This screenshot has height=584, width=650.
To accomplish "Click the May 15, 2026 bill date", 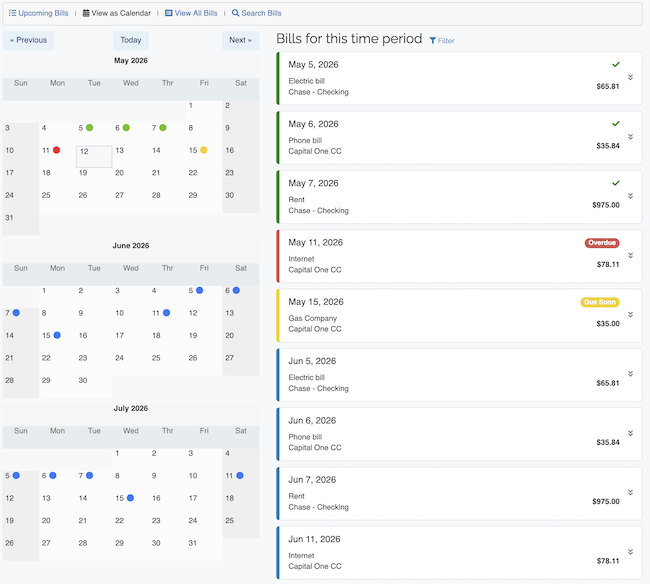I will point(316,302).
